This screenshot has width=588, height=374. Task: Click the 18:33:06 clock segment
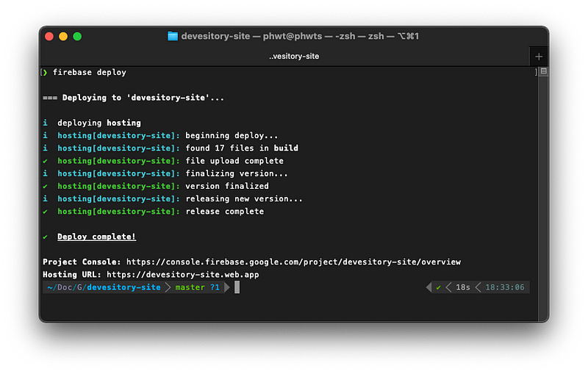(505, 287)
